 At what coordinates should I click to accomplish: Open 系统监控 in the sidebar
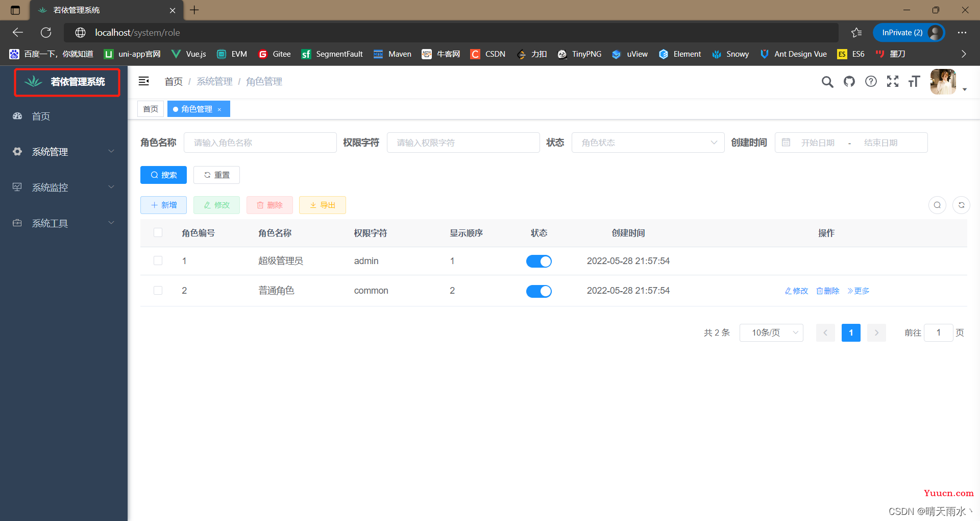64,187
